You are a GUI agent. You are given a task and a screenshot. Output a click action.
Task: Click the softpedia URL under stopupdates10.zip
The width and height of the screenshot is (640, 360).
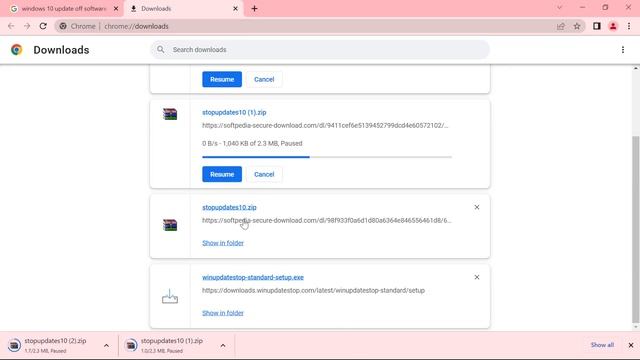click(x=327, y=220)
